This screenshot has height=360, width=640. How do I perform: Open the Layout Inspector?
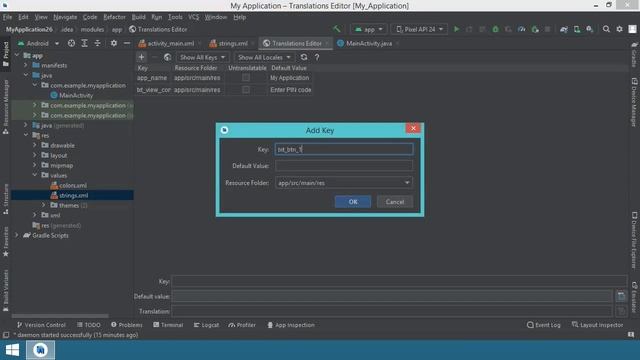tap(597, 325)
